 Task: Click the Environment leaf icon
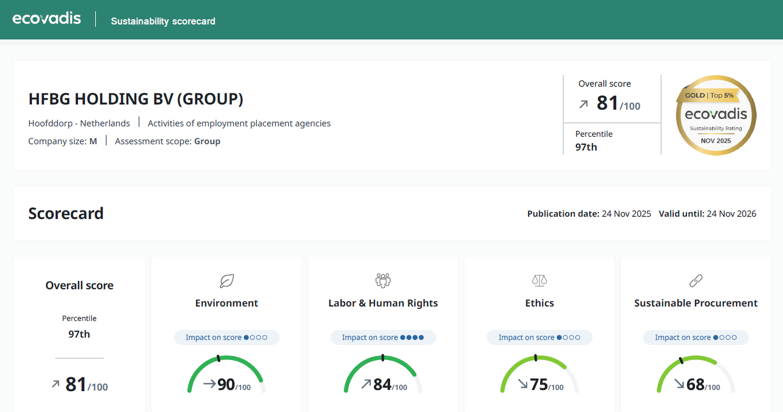pyautogui.click(x=226, y=281)
